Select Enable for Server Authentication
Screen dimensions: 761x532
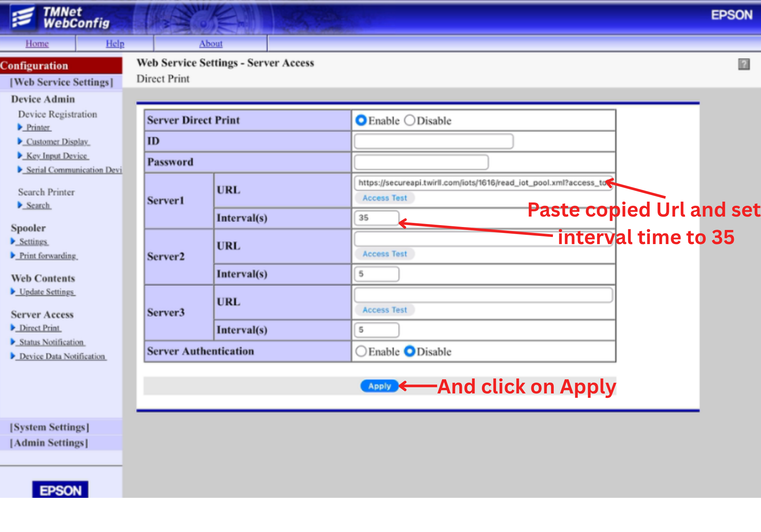[360, 351]
